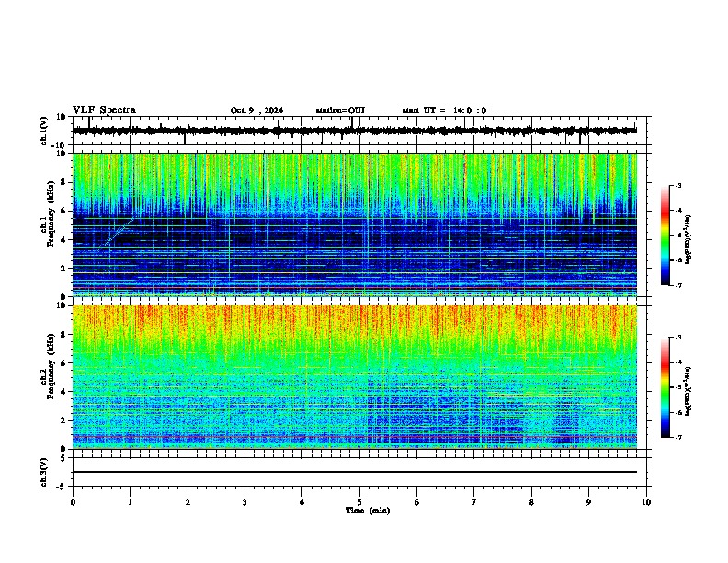Click the ch.1 voltage waveform trace
Viewport: 728px width, 563px height.
point(354,131)
